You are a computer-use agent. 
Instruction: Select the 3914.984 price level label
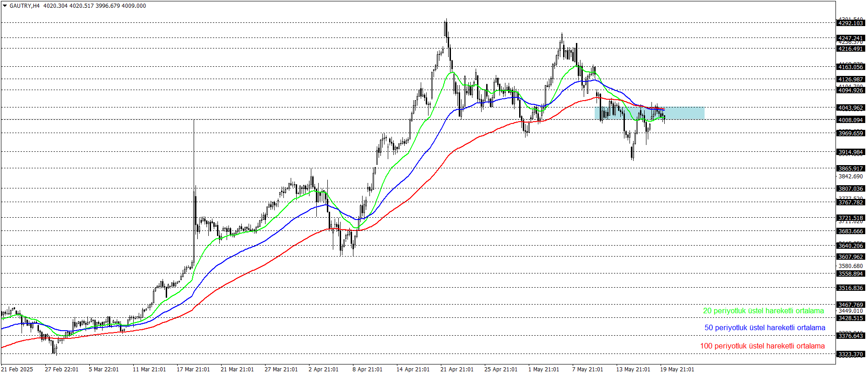tap(851, 152)
